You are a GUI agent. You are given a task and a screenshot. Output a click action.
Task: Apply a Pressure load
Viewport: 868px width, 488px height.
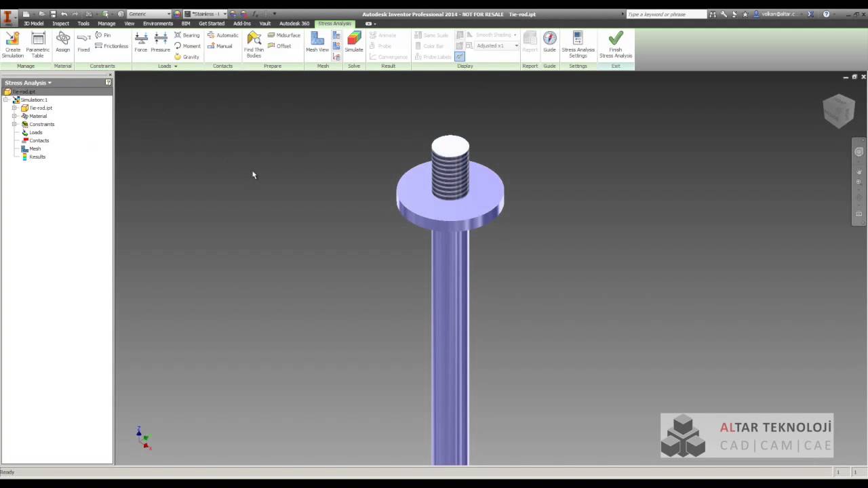(x=160, y=42)
